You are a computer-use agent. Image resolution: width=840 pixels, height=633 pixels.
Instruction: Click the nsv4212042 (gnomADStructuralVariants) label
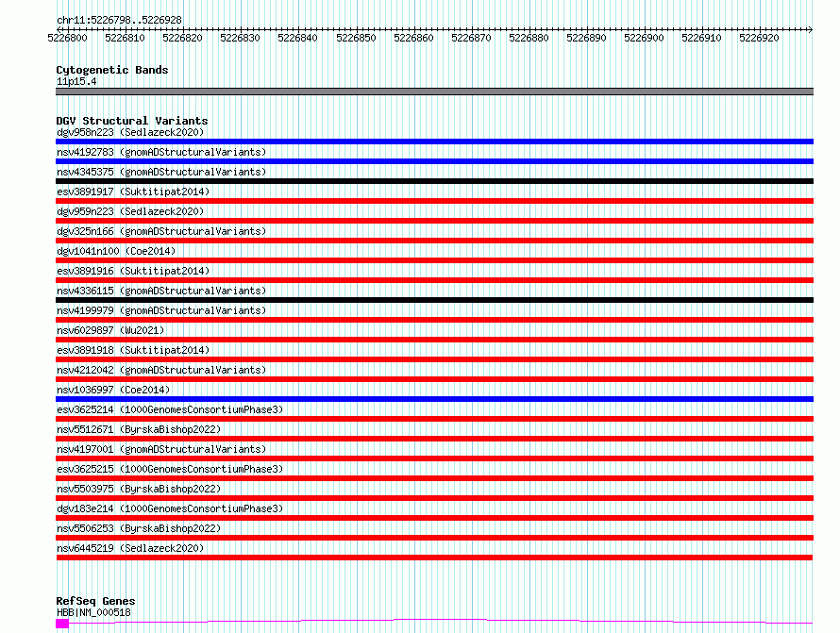[161, 370]
